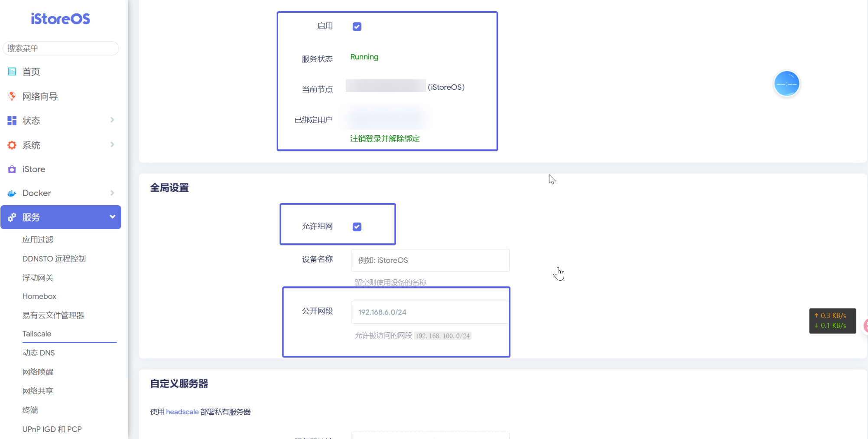Open the headscale link
868x439 pixels.
tap(182, 412)
